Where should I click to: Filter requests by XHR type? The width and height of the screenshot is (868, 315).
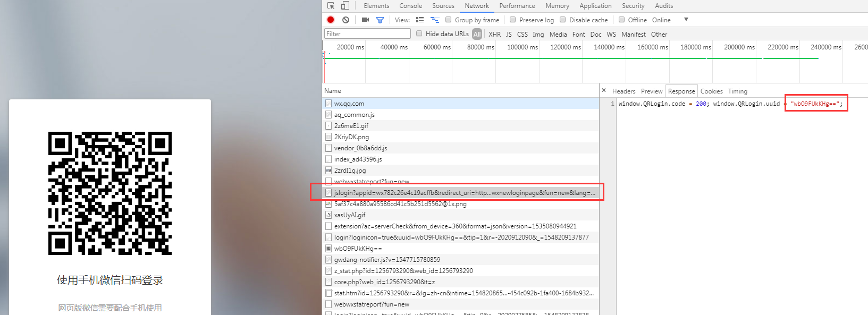pyautogui.click(x=494, y=34)
